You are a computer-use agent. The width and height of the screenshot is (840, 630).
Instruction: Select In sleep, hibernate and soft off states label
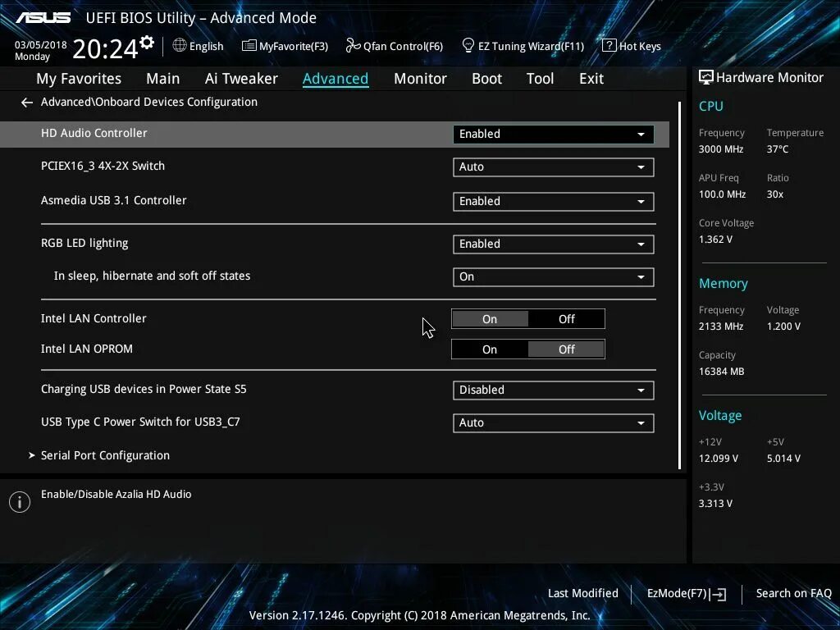click(x=152, y=276)
